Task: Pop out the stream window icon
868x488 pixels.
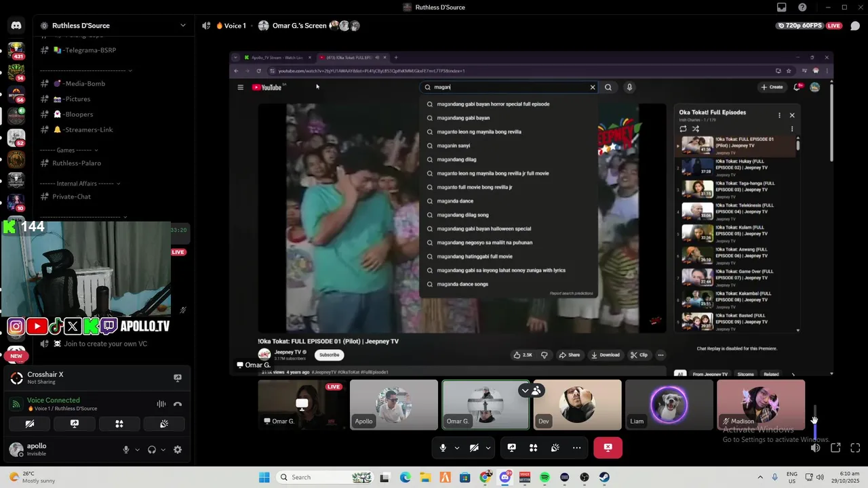Action: tap(835, 447)
